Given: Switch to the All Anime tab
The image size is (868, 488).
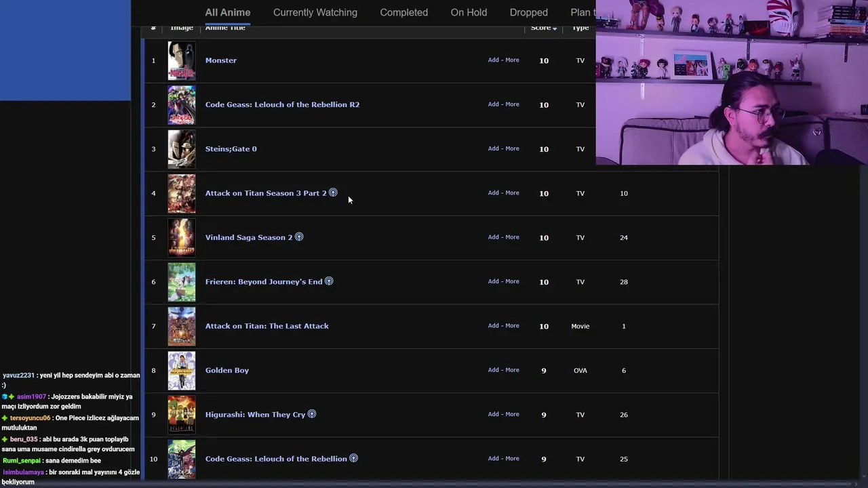Looking at the screenshot, I should click(228, 12).
